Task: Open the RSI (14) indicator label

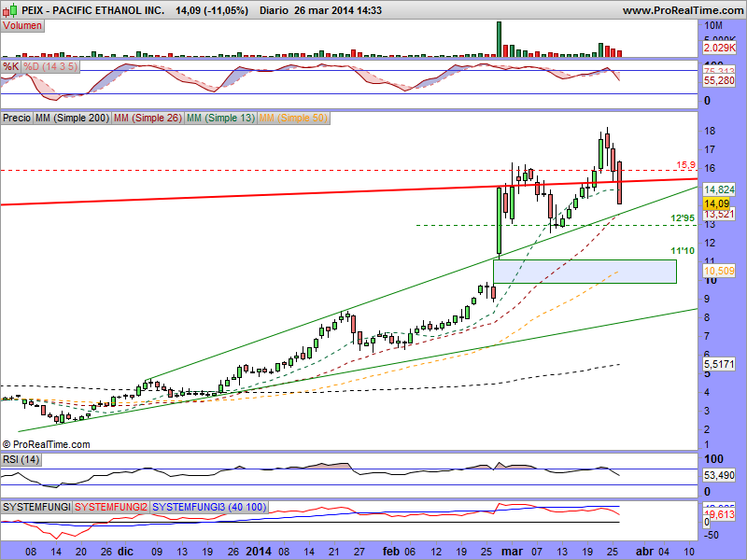Action: click(x=21, y=459)
